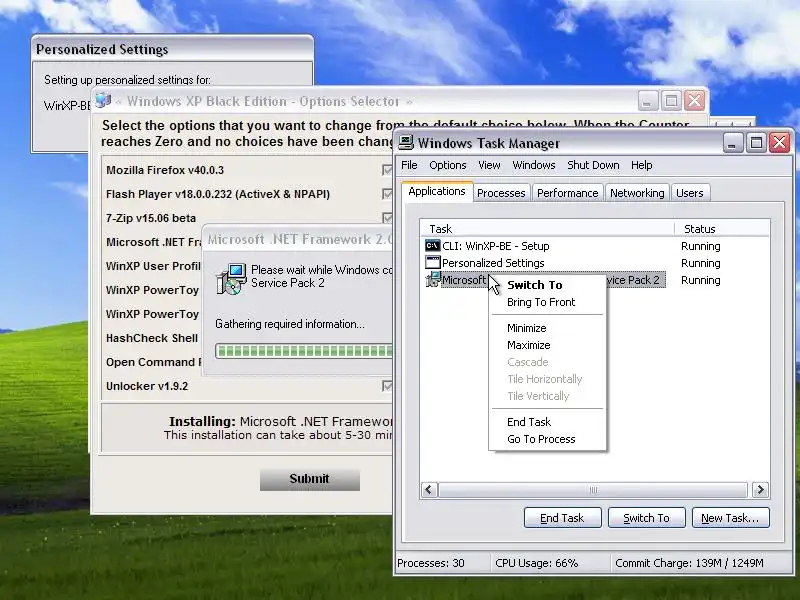Click the Processes: 30 status entry
The width and height of the screenshot is (800, 600).
pyautogui.click(x=431, y=563)
